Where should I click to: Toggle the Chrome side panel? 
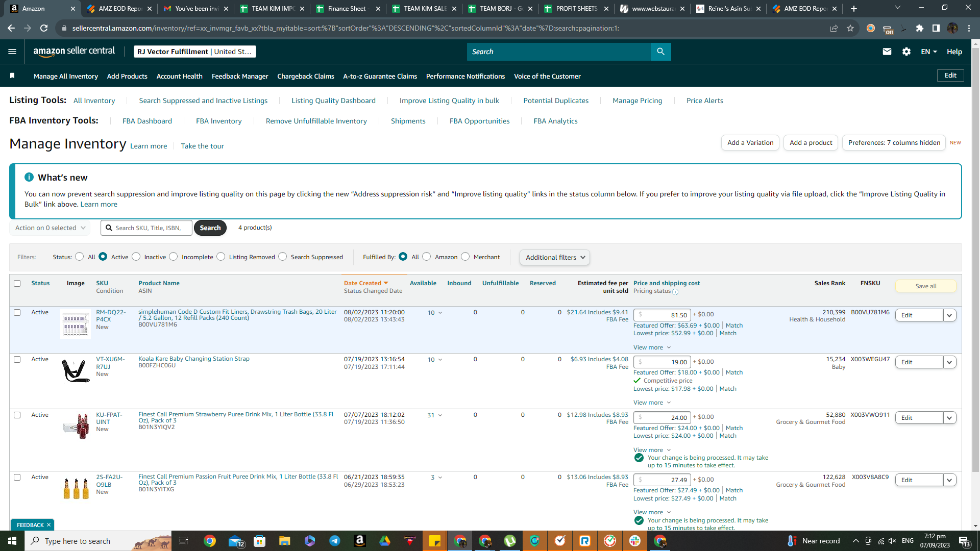(x=936, y=28)
